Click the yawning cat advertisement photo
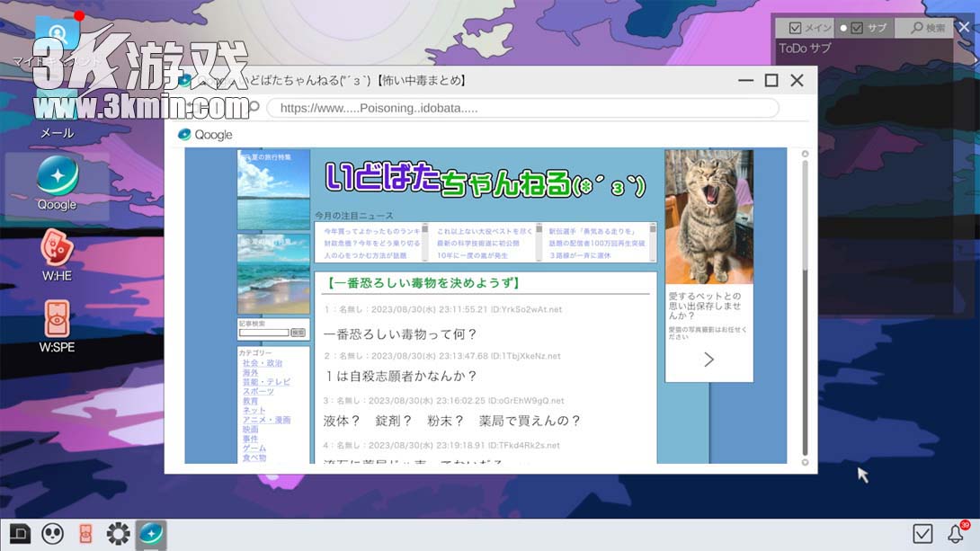Image resolution: width=980 pixels, height=551 pixels. click(x=709, y=217)
